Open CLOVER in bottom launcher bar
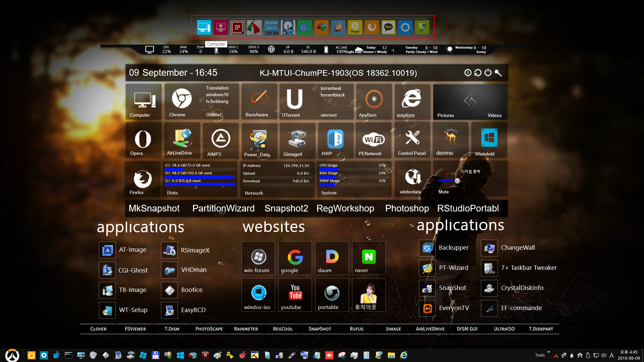Viewport: 644px width, 362px height. coord(98,329)
